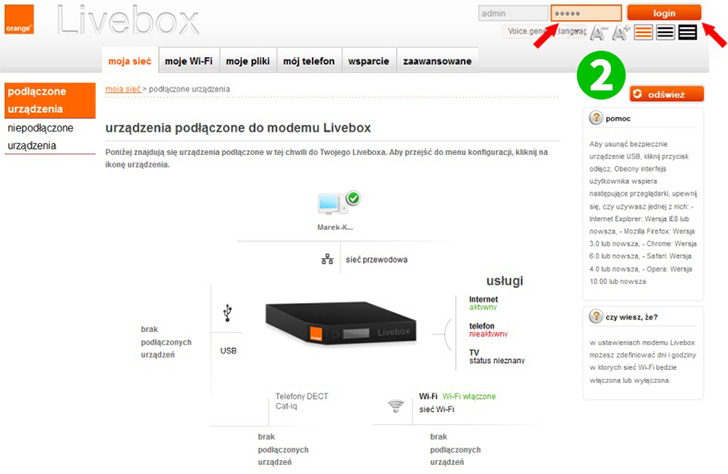Viewport: 728px width, 474px height.
Task: Open the 'wsparcie' tab
Action: [x=369, y=61]
